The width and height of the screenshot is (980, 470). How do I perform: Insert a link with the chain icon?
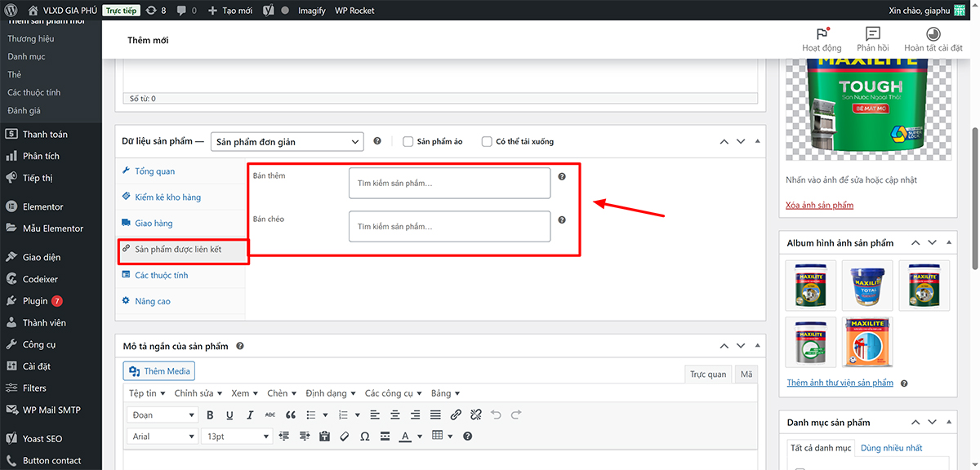coord(456,415)
